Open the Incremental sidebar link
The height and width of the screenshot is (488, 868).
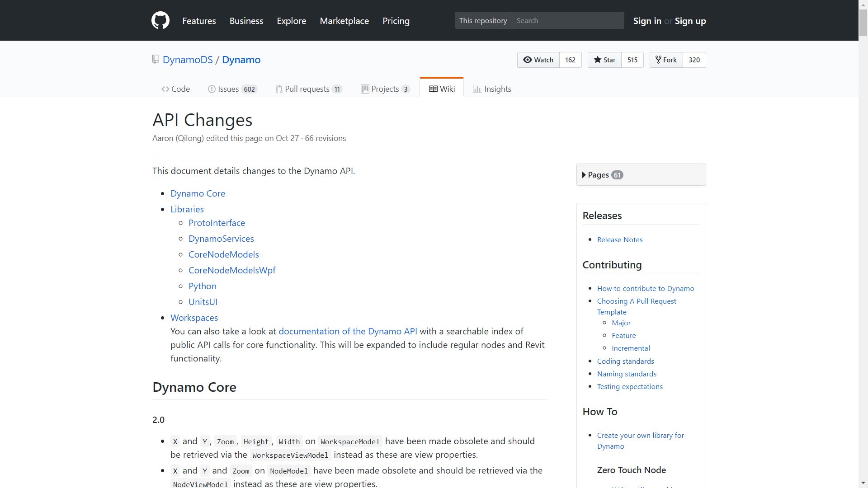(631, 348)
